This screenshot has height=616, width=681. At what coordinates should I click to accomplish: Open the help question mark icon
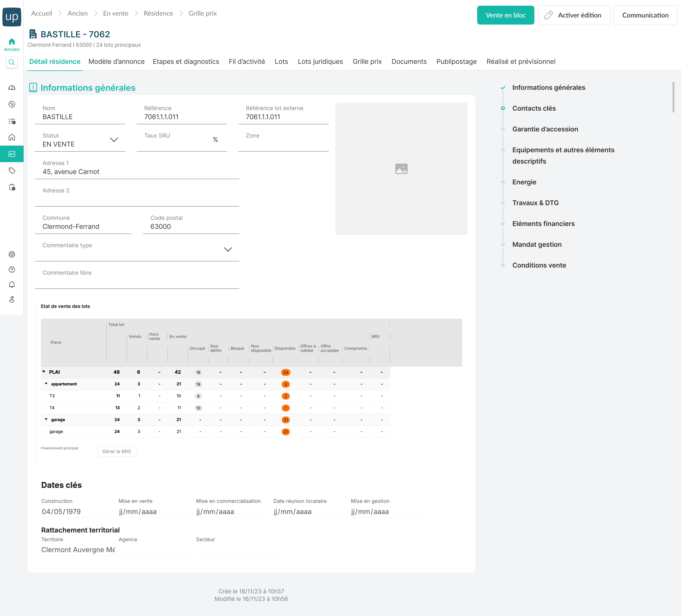tap(12, 269)
